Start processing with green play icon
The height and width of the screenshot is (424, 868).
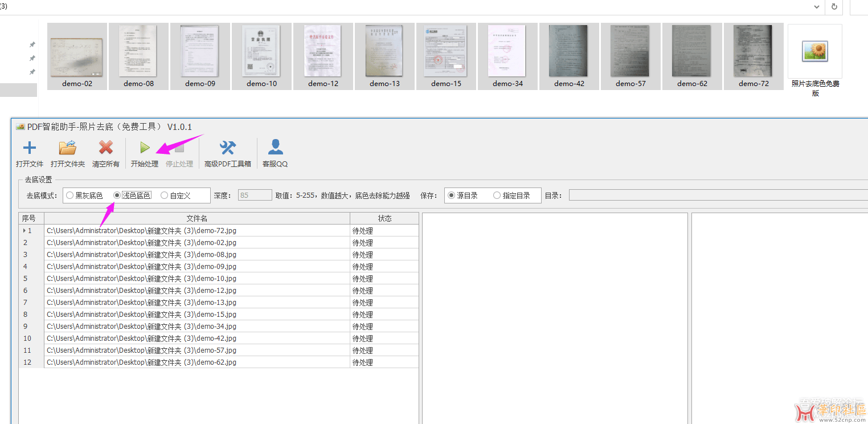[x=145, y=149]
